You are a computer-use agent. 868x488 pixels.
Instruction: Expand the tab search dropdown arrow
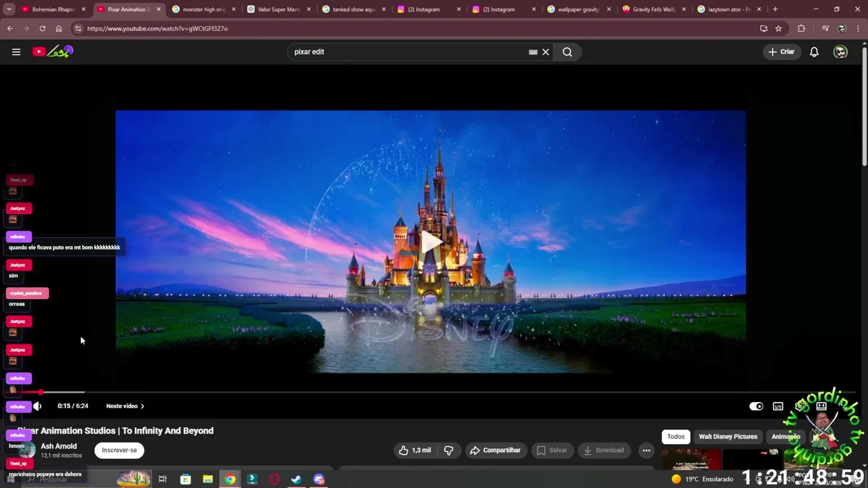tap(9, 9)
